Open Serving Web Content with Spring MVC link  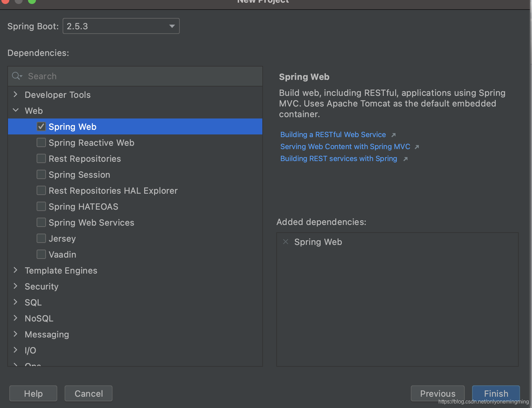click(345, 147)
